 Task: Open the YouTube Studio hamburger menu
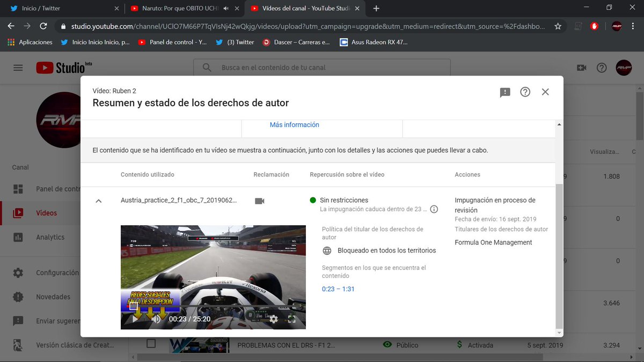18,68
